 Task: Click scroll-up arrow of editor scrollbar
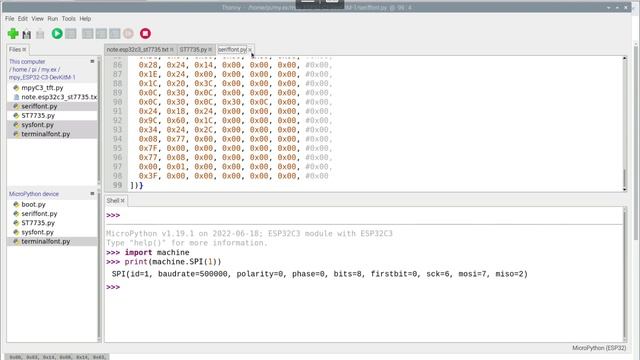coord(624,59)
